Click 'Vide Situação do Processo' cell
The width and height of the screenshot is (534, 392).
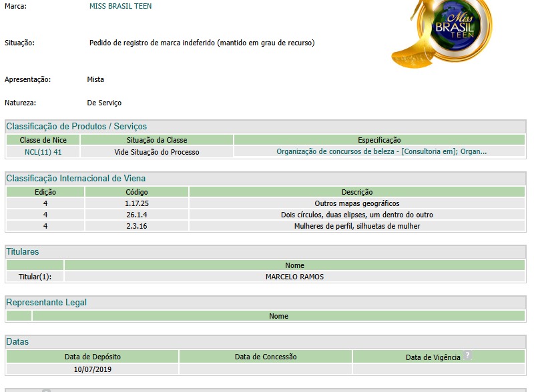pyautogui.click(x=157, y=152)
